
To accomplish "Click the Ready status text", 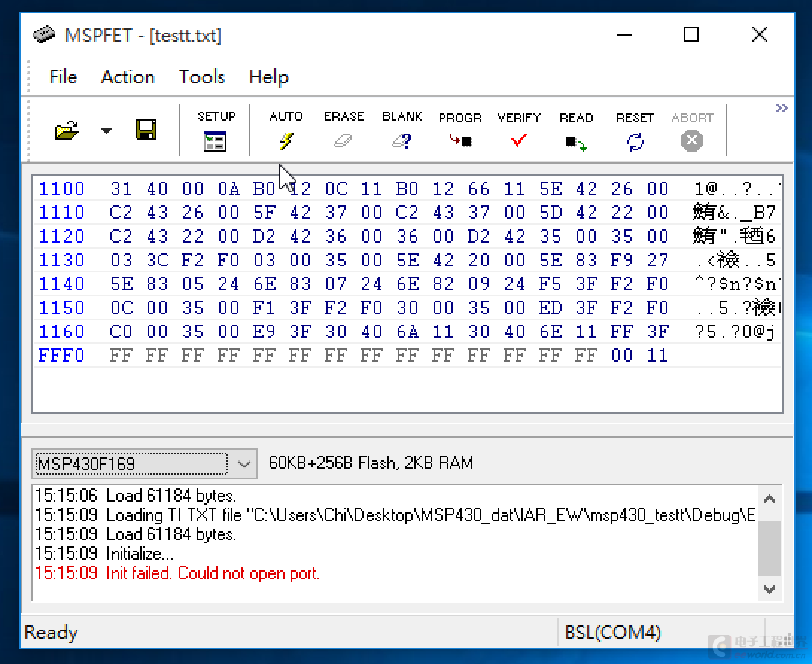I will click(x=51, y=632).
